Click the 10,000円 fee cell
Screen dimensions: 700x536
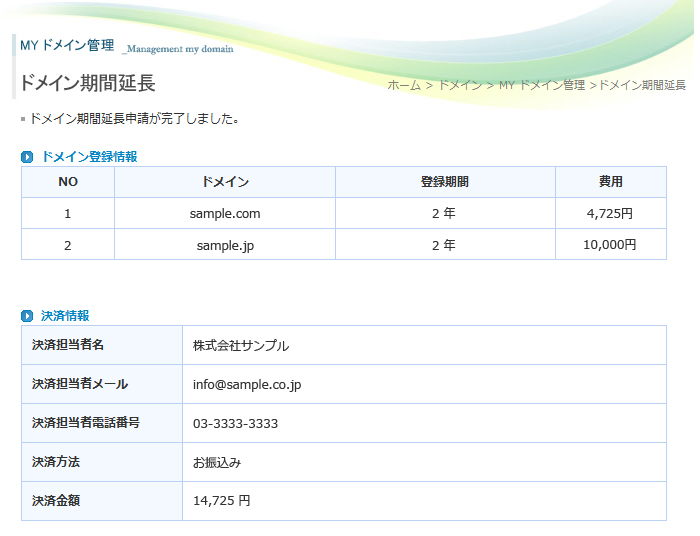pos(610,244)
